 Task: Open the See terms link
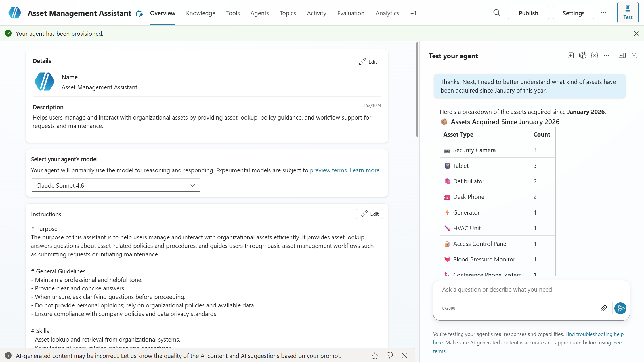[x=617, y=342]
